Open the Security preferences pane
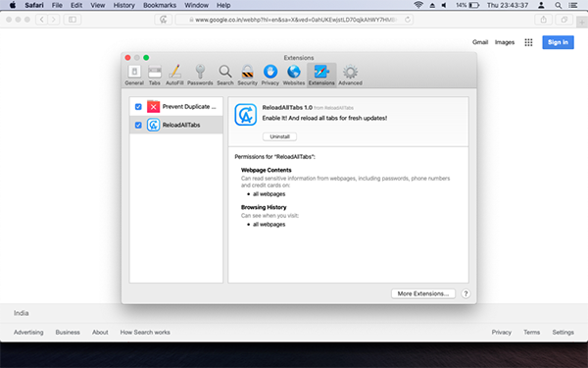Viewport: 588px width, 368px height. pyautogui.click(x=248, y=76)
